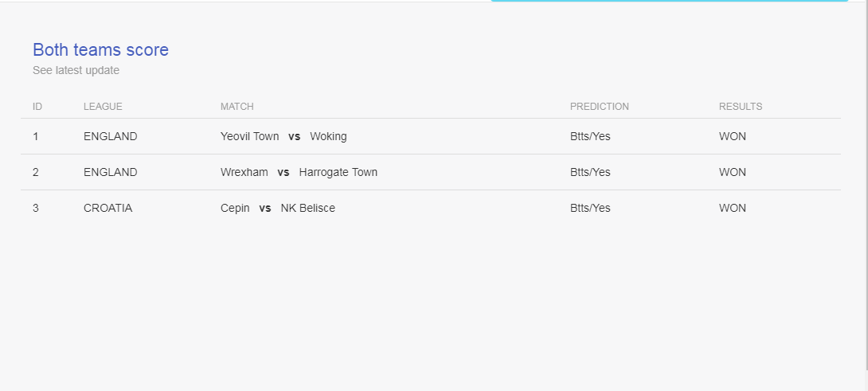The width and height of the screenshot is (868, 391).
Task: Click WON result for Yeovil Town match
Action: coord(733,136)
